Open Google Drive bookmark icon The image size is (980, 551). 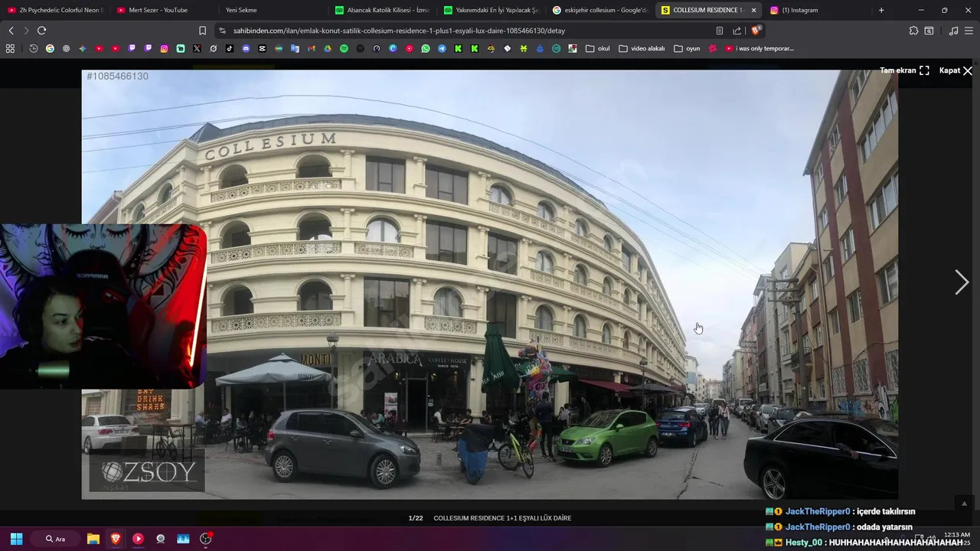328,48
